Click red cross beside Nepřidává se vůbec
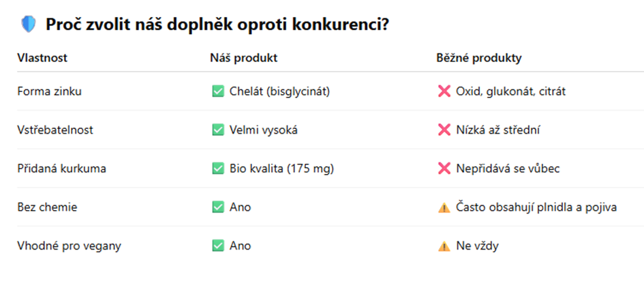The width and height of the screenshot is (644, 296). (444, 168)
